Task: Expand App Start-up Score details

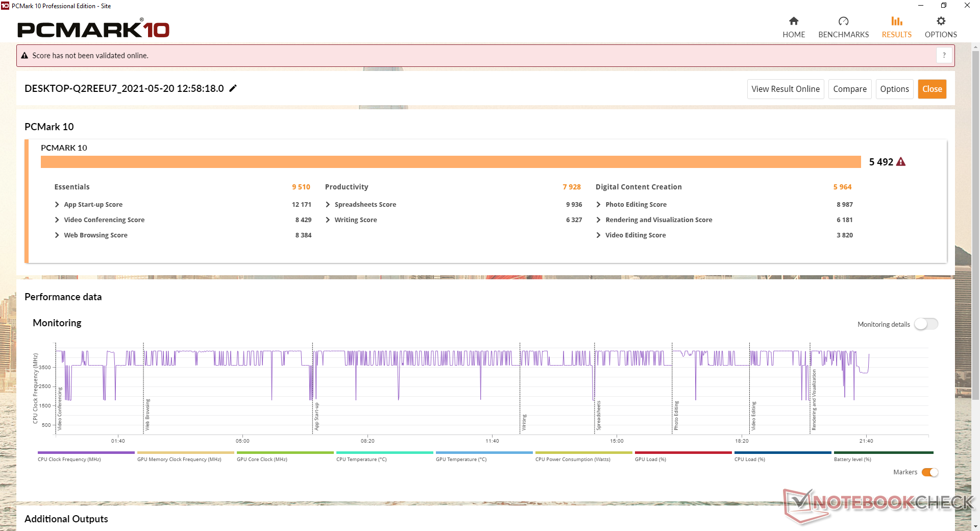Action: [x=57, y=204]
